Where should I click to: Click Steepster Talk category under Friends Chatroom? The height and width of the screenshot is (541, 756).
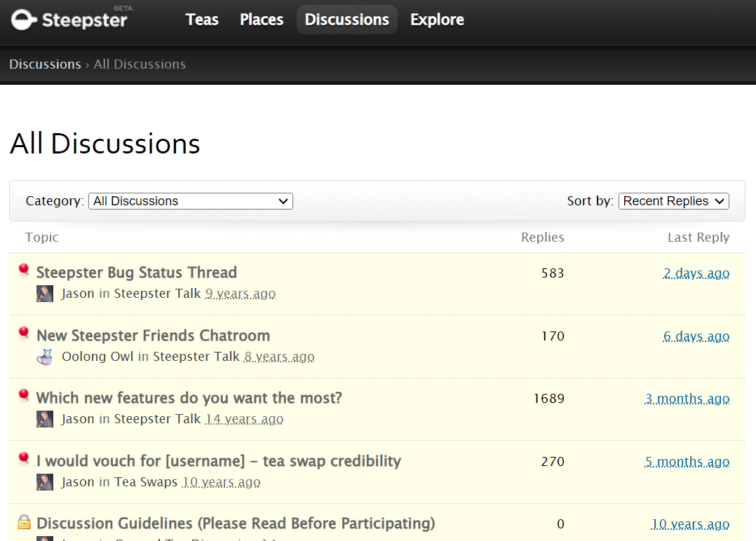[x=196, y=357]
